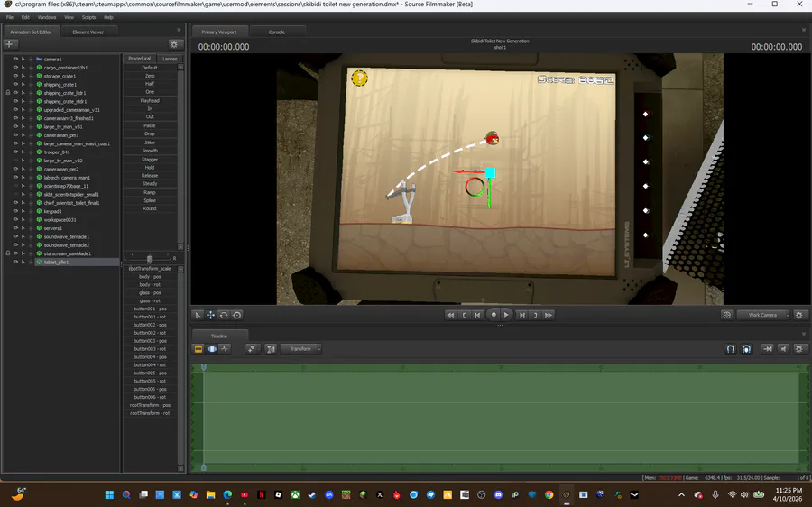Toggle visibility of tablet_sfm1

[15, 262]
